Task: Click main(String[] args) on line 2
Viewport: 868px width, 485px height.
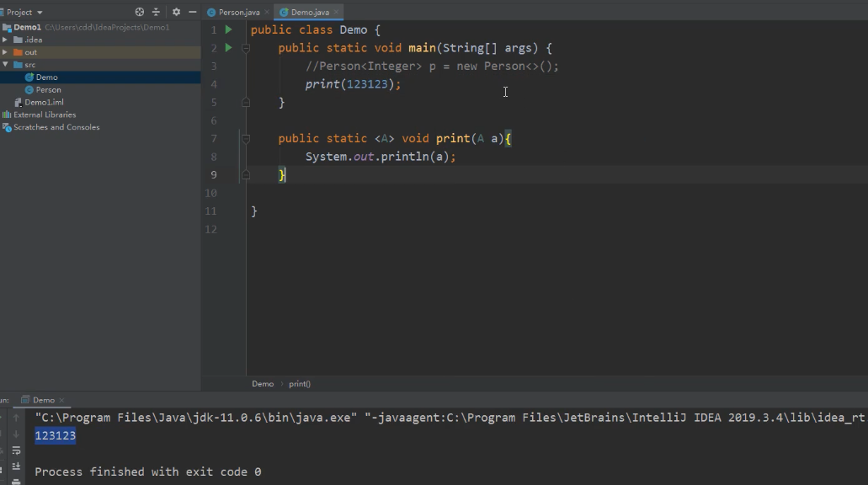Action: coord(473,48)
